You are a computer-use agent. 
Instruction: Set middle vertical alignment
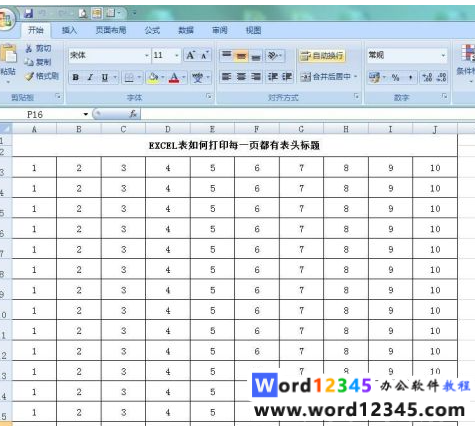point(241,55)
